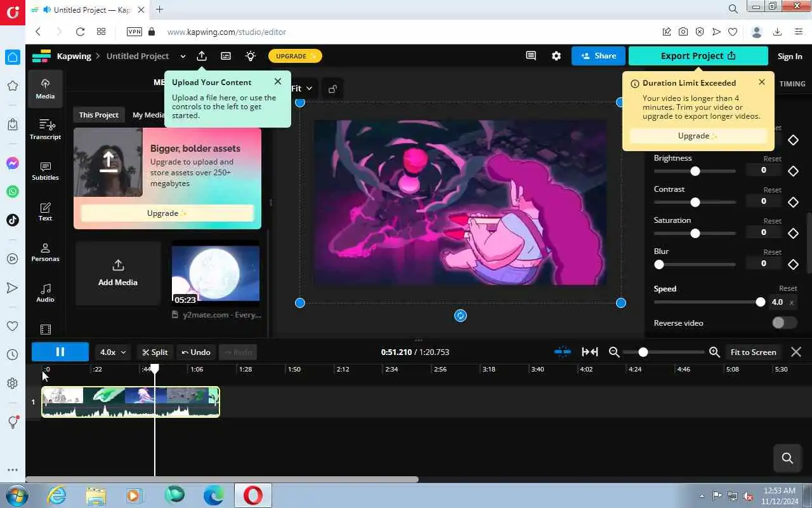Open Internet Explorer from the taskbar
Screen dimensions: 812x508
56,495
